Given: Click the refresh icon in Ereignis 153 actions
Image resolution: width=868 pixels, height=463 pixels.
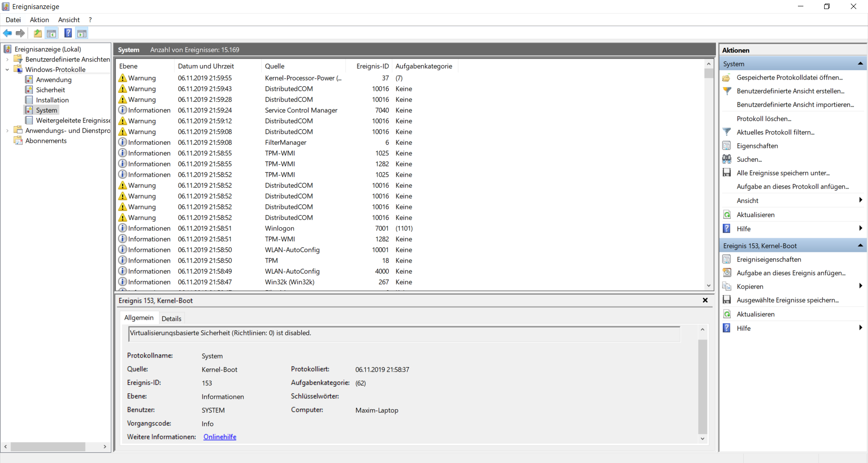Looking at the screenshot, I should [x=727, y=314].
